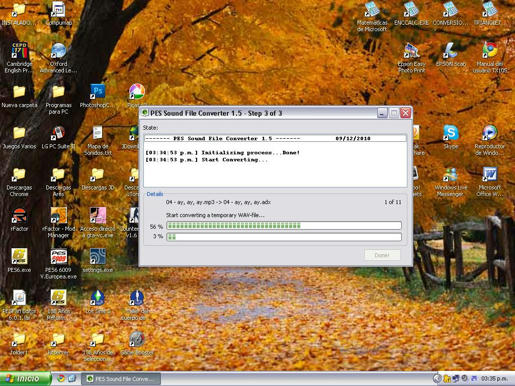Click inside the State log text area
This screenshot has width=515, height=386.
tap(275, 161)
